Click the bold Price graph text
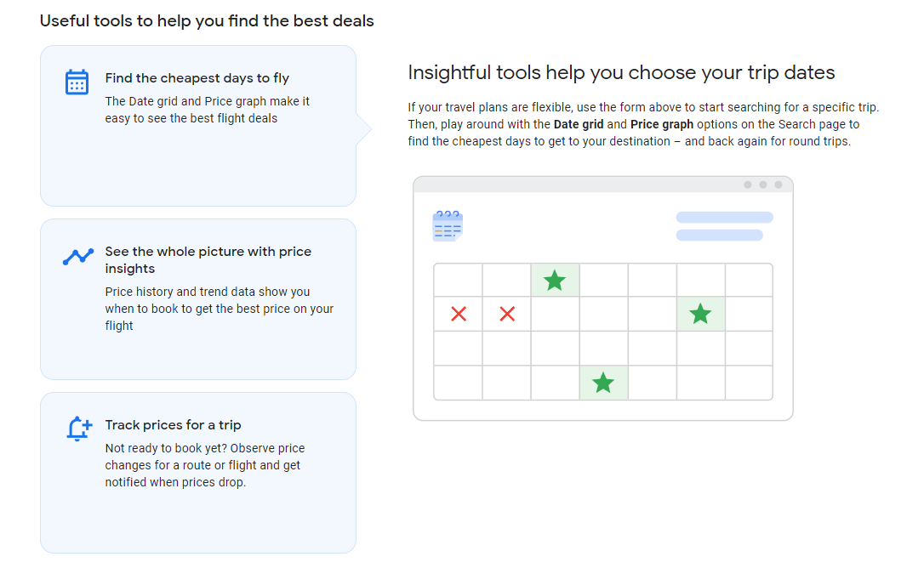 [662, 124]
